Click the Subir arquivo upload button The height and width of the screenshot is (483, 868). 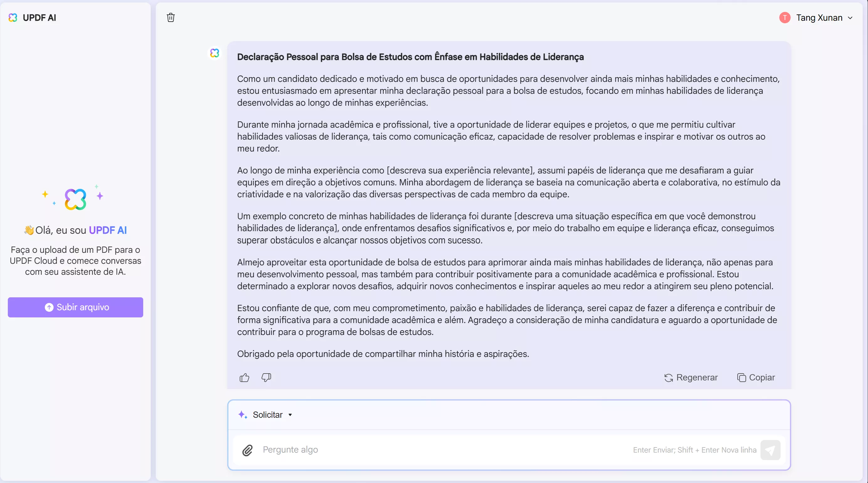[76, 307]
